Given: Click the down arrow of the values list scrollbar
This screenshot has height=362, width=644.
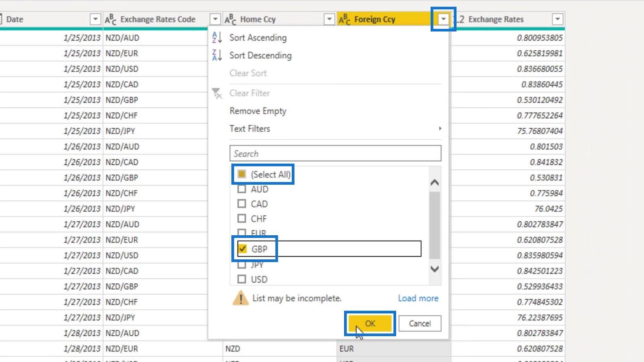Looking at the screenshot, I should (435, 269).
